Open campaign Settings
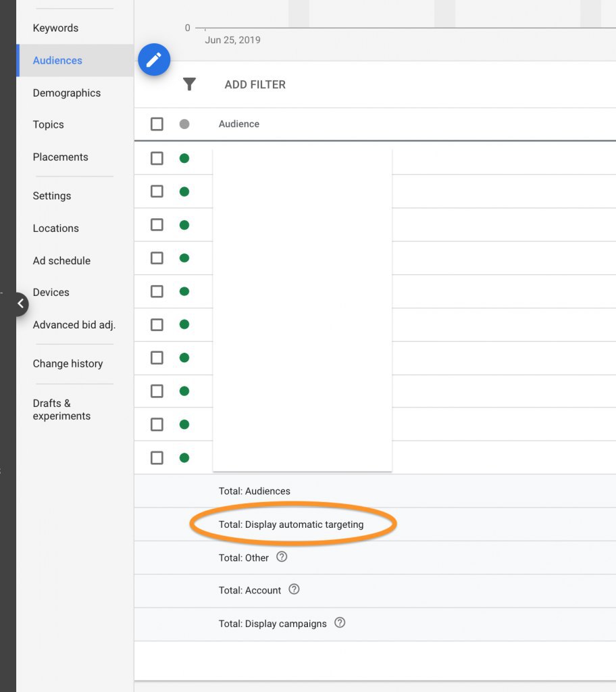616x692 pixels. (x=51, y=196)
